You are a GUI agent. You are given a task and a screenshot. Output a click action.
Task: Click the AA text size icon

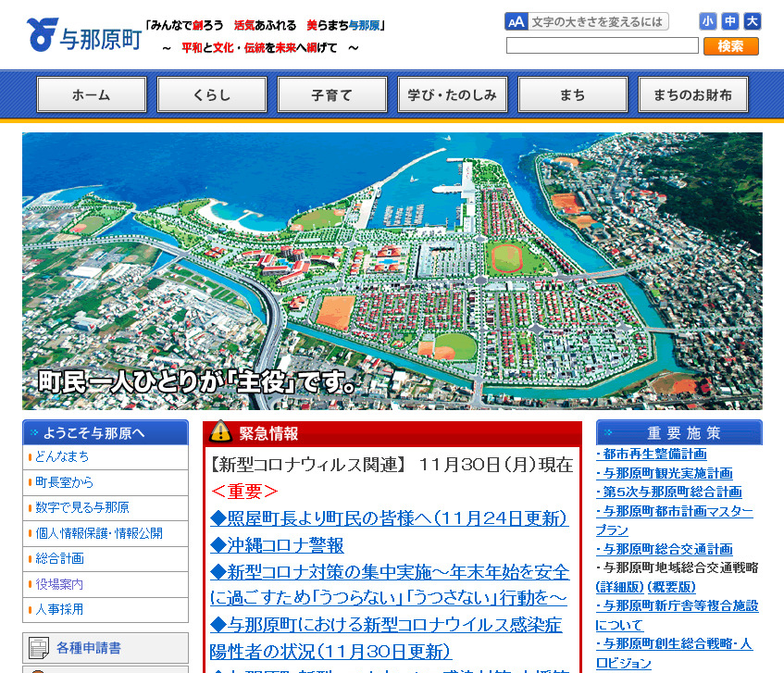tap(516, 22)
